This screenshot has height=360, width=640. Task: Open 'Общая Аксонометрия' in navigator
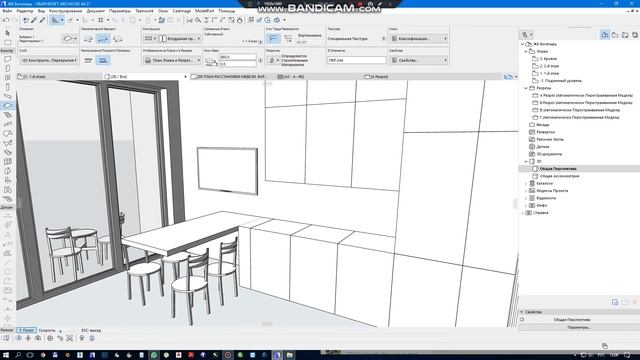559,176
